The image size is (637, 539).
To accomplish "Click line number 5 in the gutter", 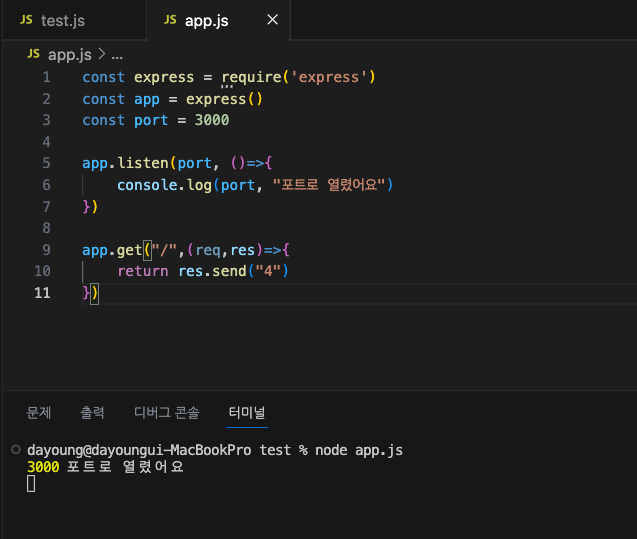I will tap(46, 163).
